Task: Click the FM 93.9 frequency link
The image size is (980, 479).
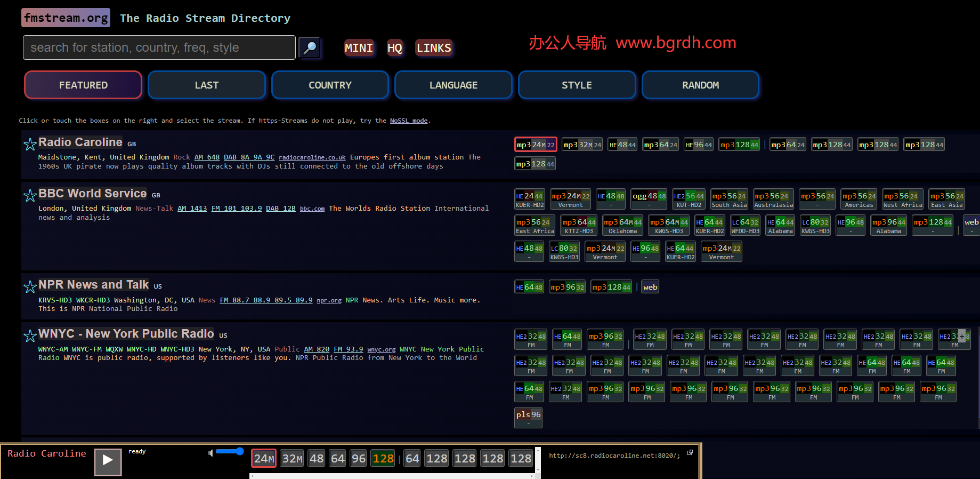Action: click(x=349, y=349)
